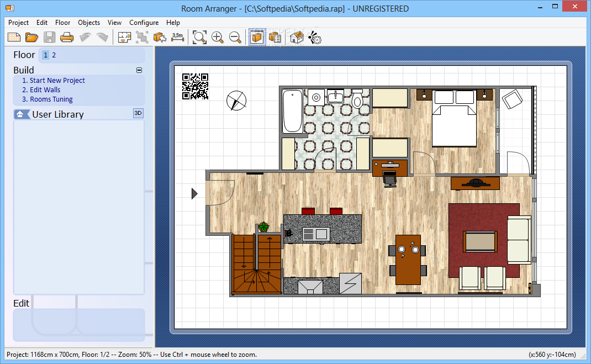The height and width of the screenshot is (364, 591).
Task: Open a project with the folder icon
Action: click(31, 38)
